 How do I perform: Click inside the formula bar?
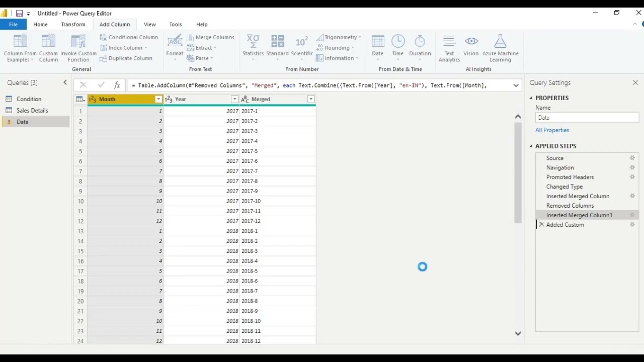pyautogui.click(x=319, y=85)
